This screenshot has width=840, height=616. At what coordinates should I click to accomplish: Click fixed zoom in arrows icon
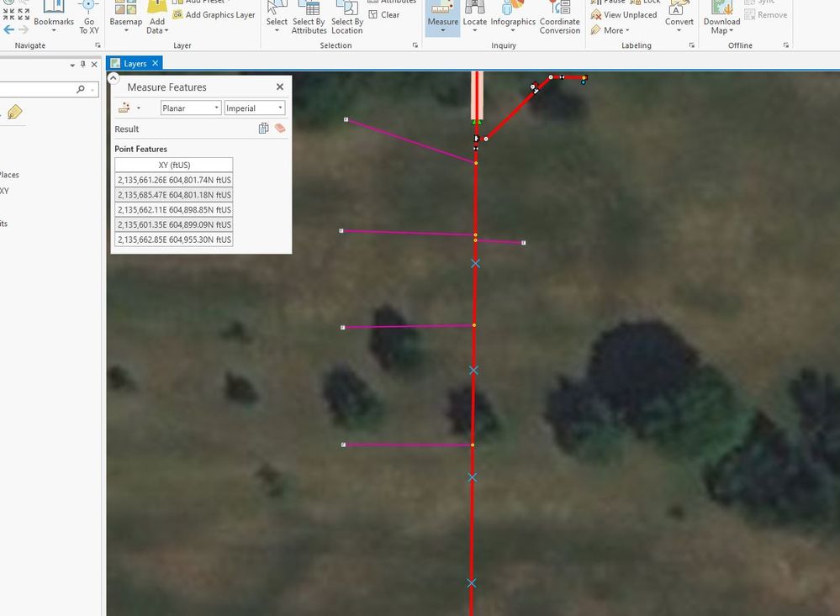[9, 14]
